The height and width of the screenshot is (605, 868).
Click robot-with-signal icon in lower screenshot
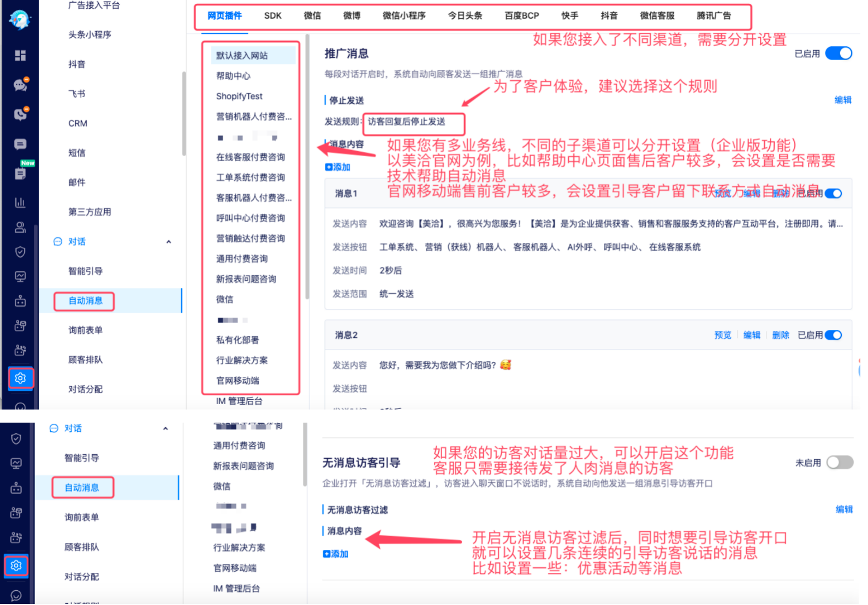[16, 537]
